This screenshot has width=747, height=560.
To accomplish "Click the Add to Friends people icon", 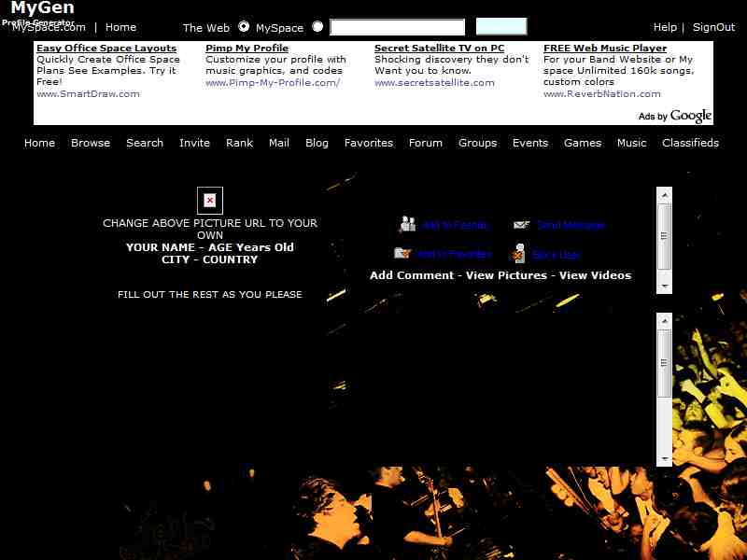I will [407, 224].
